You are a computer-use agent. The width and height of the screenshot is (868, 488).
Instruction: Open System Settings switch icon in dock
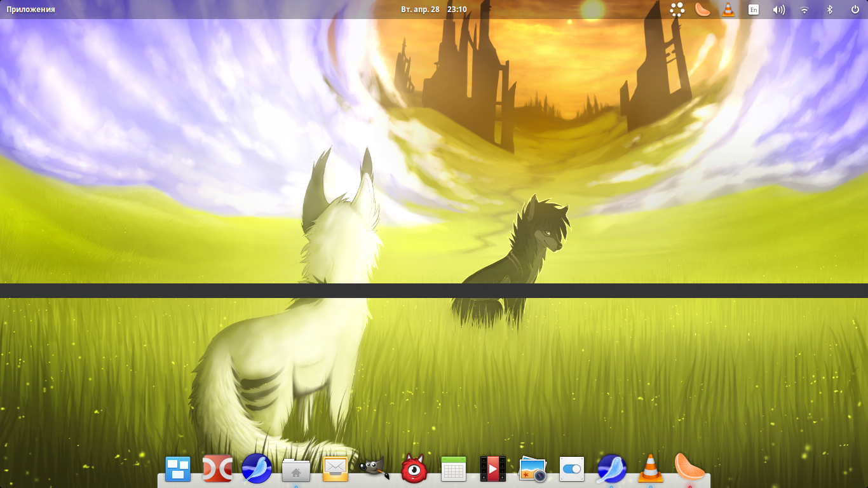(572, 469)
